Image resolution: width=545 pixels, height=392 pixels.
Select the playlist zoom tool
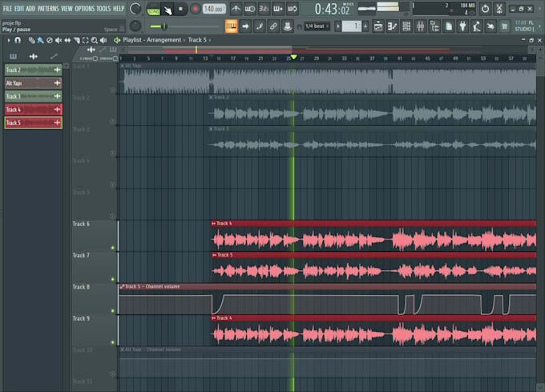coord(95,40)
